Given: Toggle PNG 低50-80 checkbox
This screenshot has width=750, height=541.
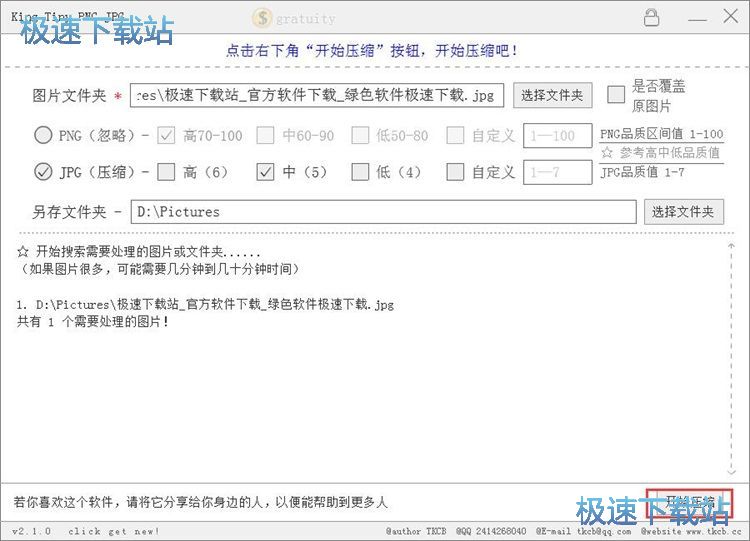Looking at the screenshot, I should pos(360,135).
